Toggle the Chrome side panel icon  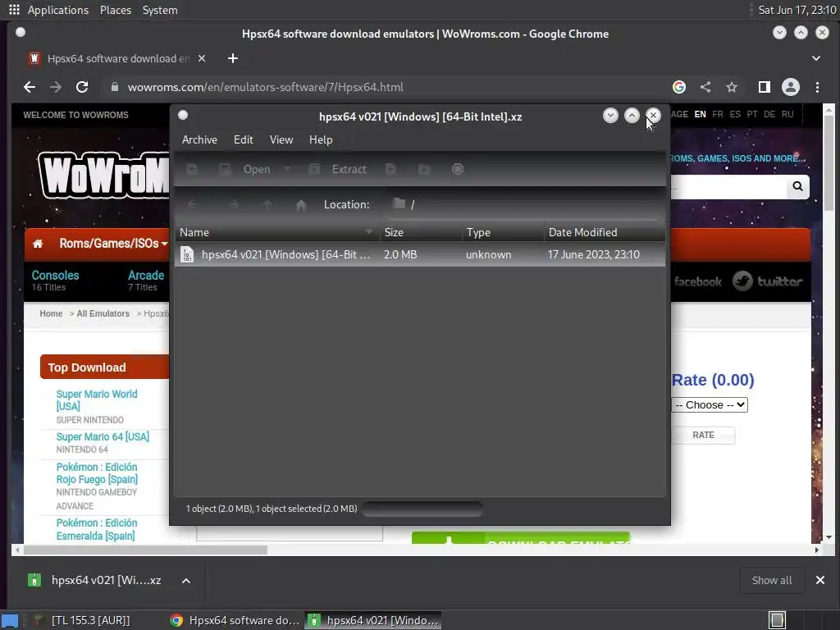click(x=765, y=87)
